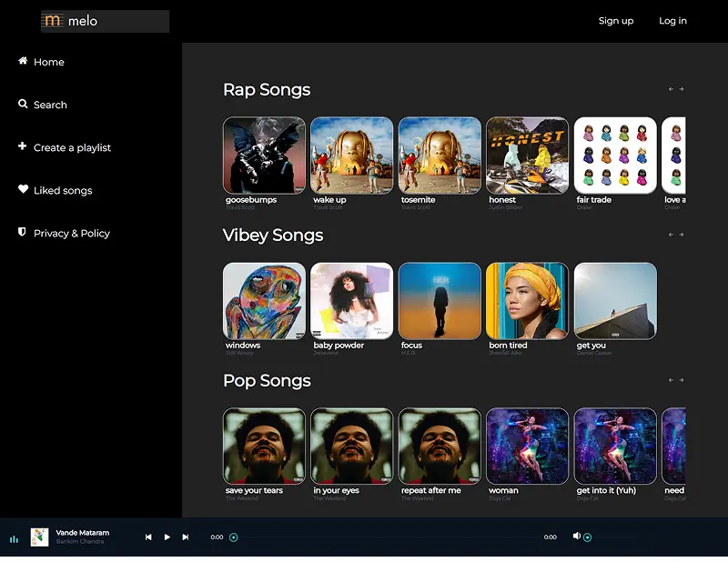Click the "Bankim Chandra" artist name
This screenshot has height=562, width=728.
coord(80,542)
